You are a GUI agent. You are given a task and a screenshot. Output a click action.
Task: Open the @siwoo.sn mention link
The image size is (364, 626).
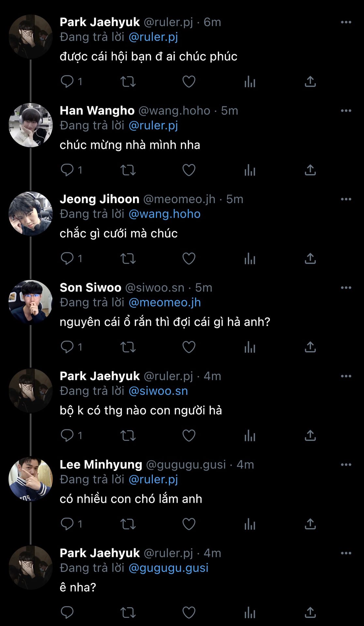[x=158, y=391]
